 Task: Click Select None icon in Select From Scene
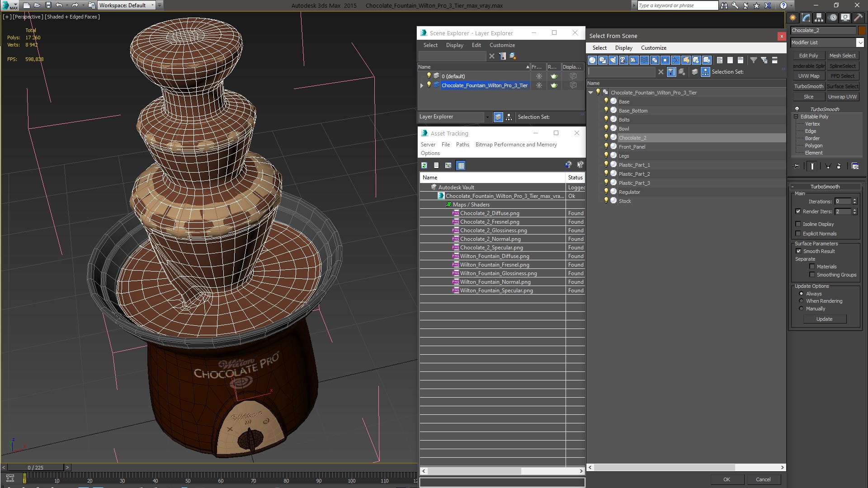tap(730, 60)
